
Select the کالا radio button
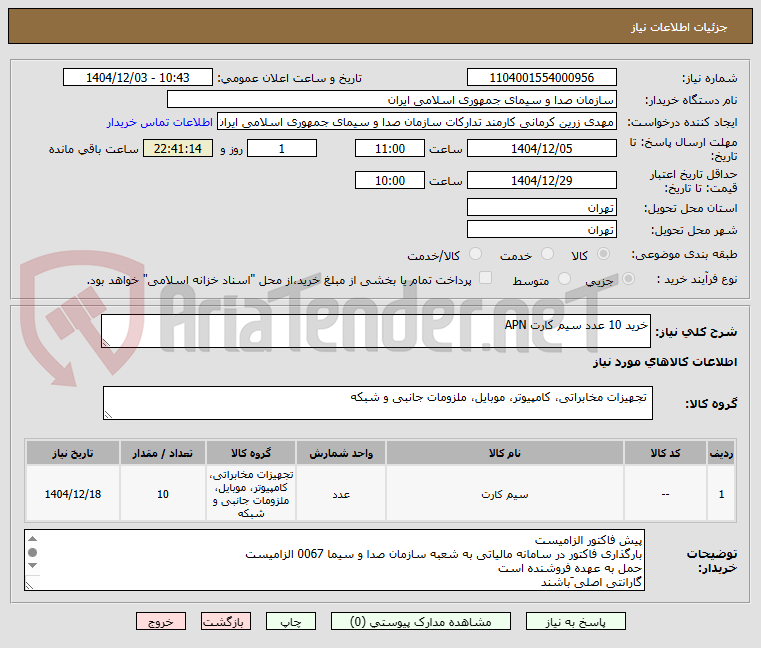tap(604, 254)
